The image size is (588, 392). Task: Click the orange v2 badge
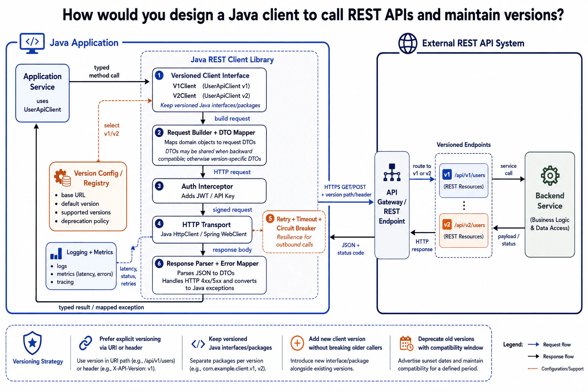[x=447, y=224]
